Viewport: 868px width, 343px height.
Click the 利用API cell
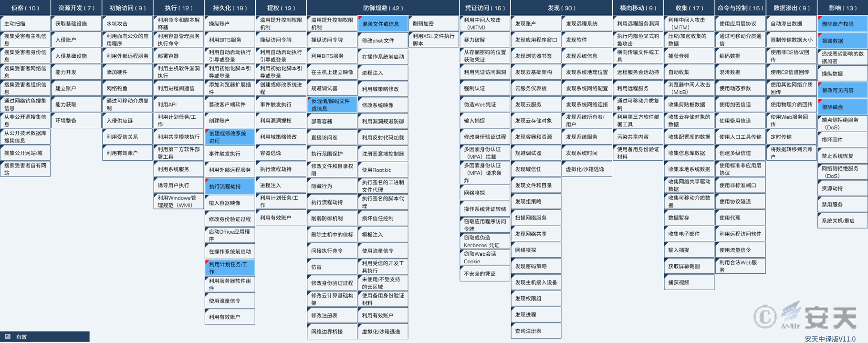point(178,104)
